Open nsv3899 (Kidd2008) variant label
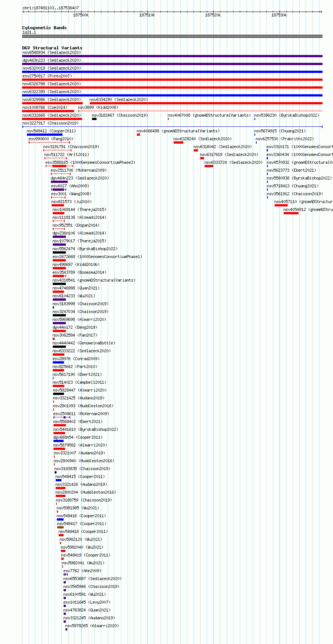Image resolution: width=333 pixels, height=644 pixels. tap(98, 107)
